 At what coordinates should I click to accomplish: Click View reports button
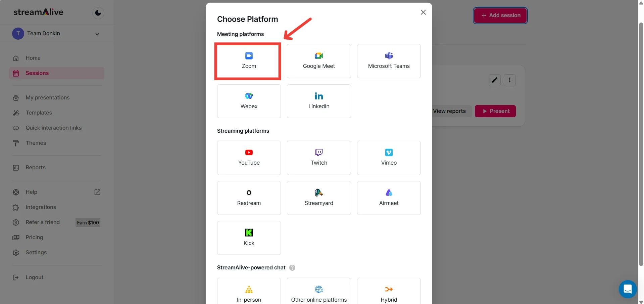coord(452,111)
